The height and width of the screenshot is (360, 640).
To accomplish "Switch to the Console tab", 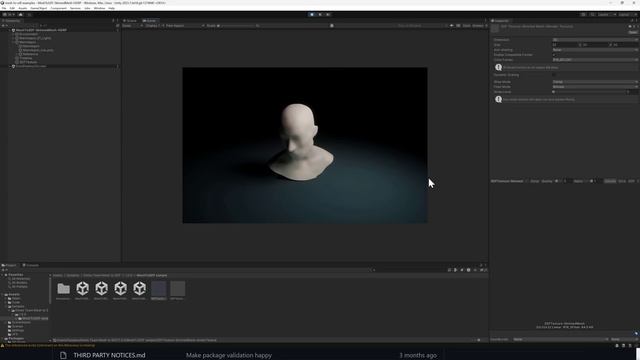I will (31, 265).
